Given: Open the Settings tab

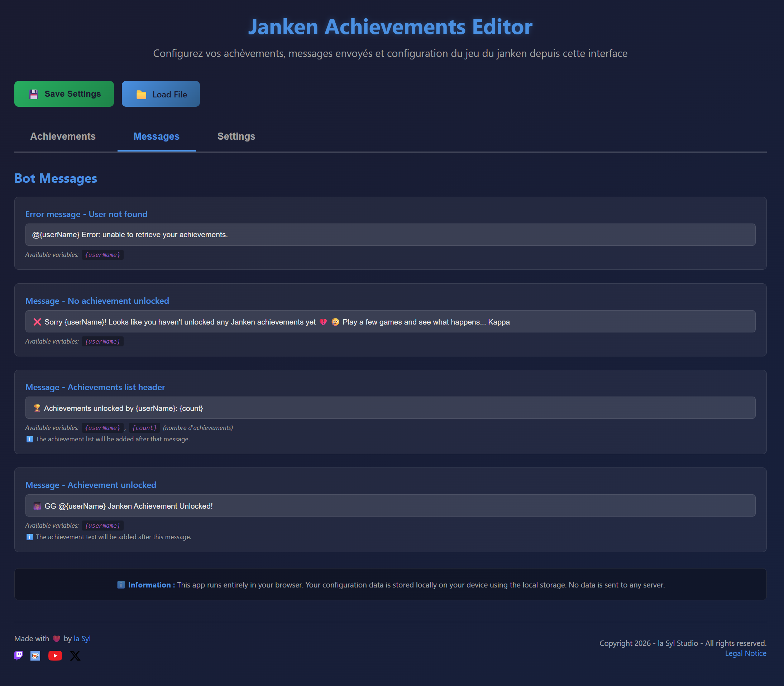Looking at the screenshot, I should click(x=236, y=136).
